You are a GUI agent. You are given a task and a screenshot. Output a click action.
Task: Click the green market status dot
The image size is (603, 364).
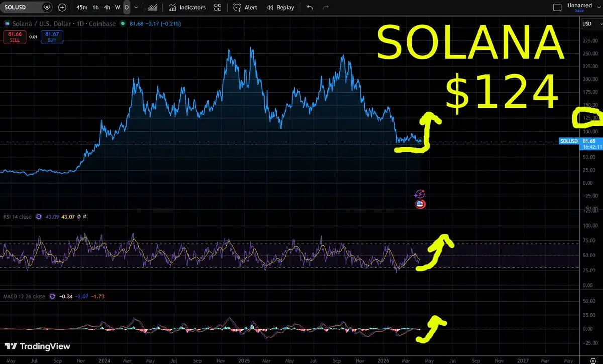point(123,24)
